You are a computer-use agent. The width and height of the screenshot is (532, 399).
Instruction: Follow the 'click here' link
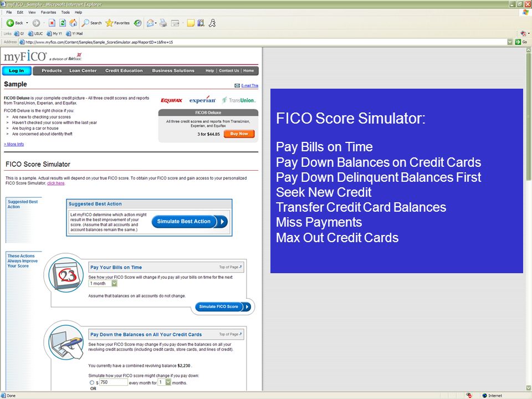tap(55, 183)
